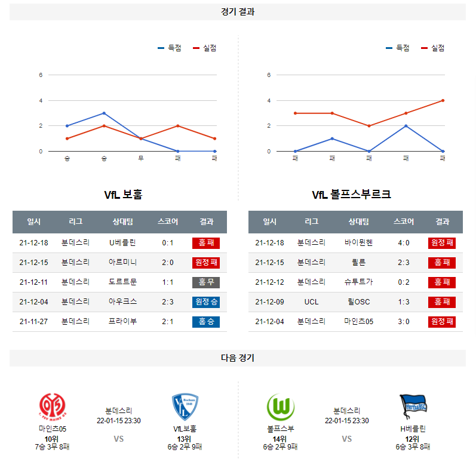The width and height of the screenshot is (476, 465).
Task: Click the blue 득점 legend swatch in Wolfsburg chart
Action: tap(389, 48)
